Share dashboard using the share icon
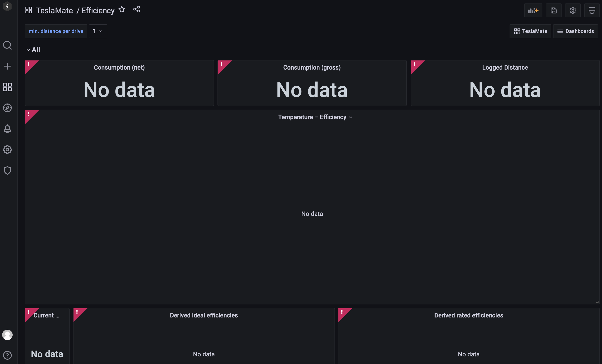 [137, 10]
